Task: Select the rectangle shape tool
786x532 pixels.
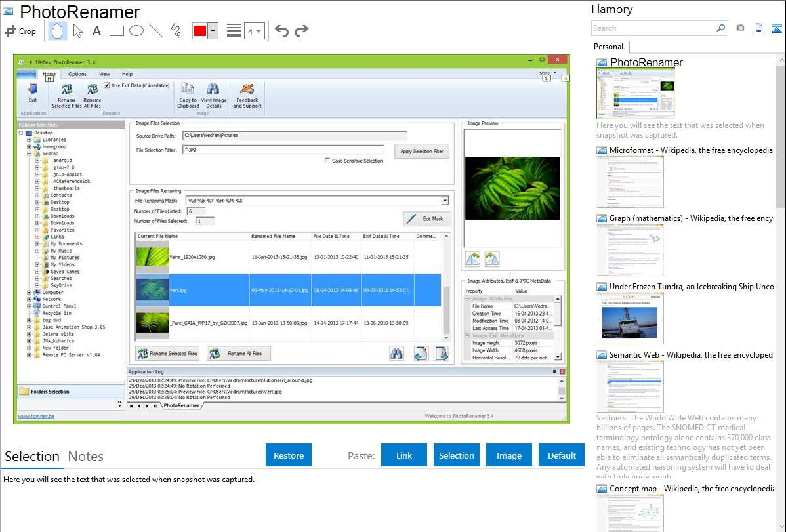Action: click(x=116, y=31)
